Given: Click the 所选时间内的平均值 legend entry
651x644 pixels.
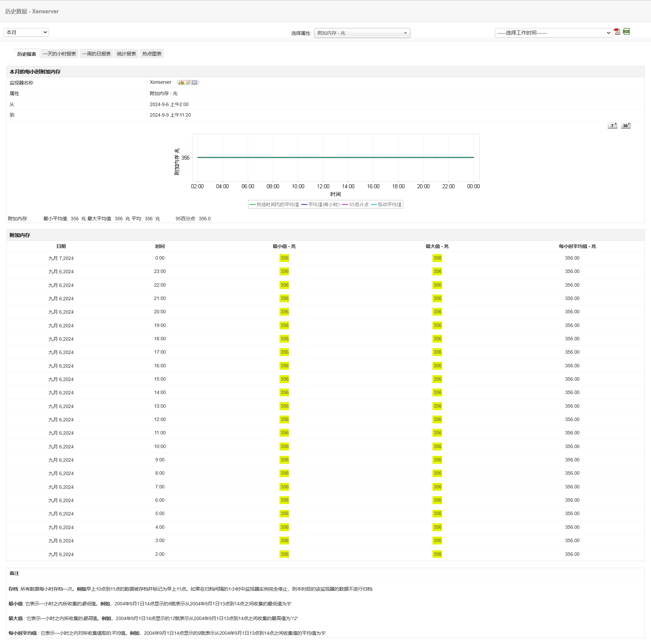Looking at the screenshot, I should pos(274,205).
